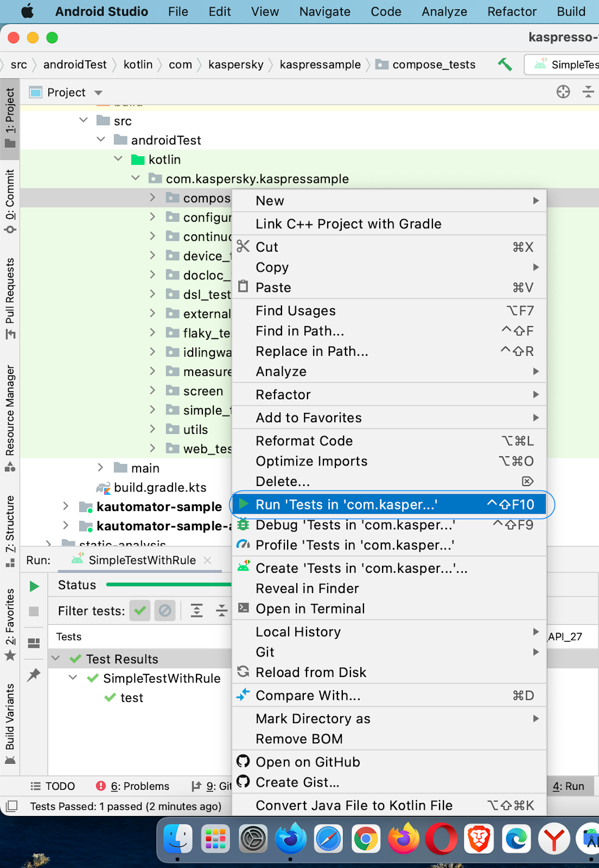Image resolution: width=599 pixels, height=868 pixels.
Task: Select Run 'Tests in com.kasper...' menu item
Action: 389,505
